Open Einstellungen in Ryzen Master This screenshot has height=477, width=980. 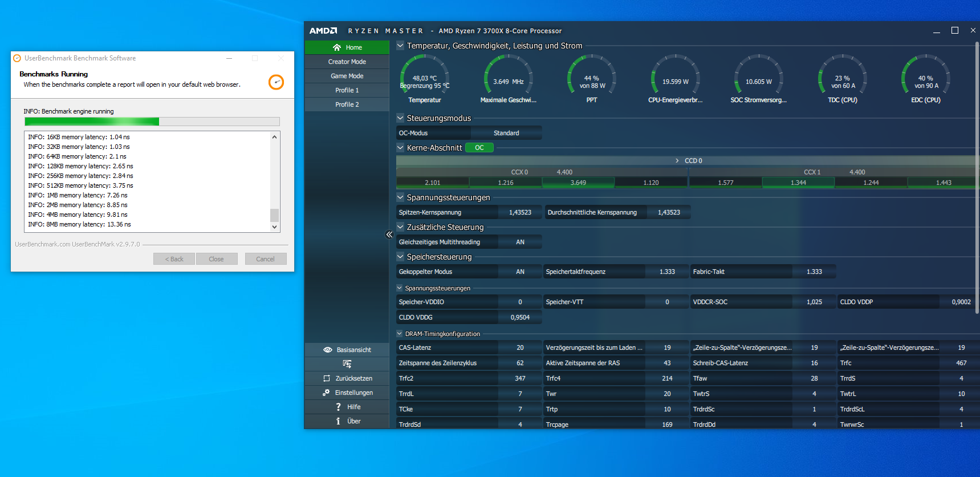(x=347, y=393)
